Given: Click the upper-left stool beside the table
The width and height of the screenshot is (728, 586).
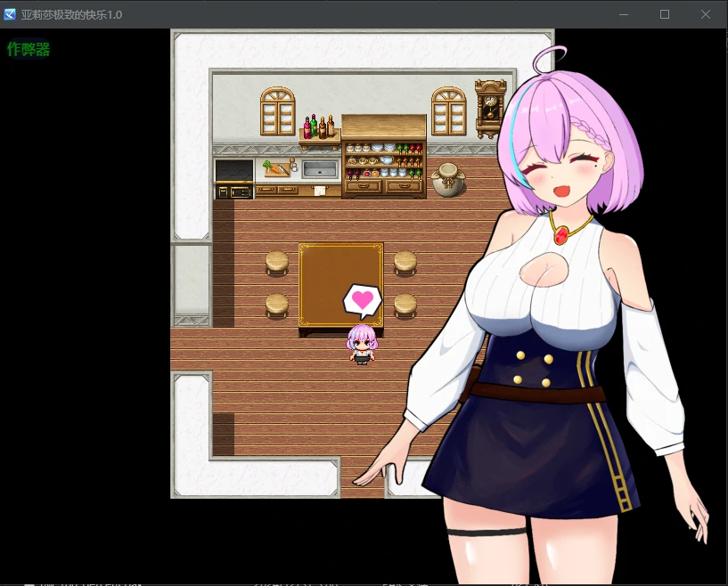Looking at the screenshot, I should [277, 262].
